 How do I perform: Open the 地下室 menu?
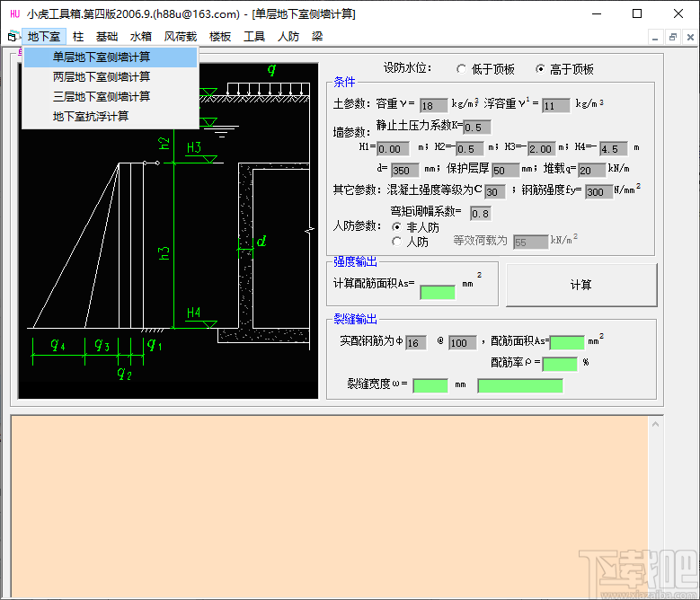(x=44, y=37)
